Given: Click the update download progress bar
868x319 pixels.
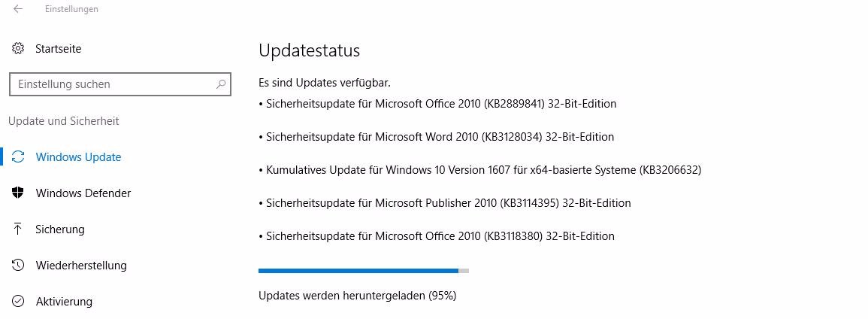Looking at the screenshot, I should [x=364, y=271].
